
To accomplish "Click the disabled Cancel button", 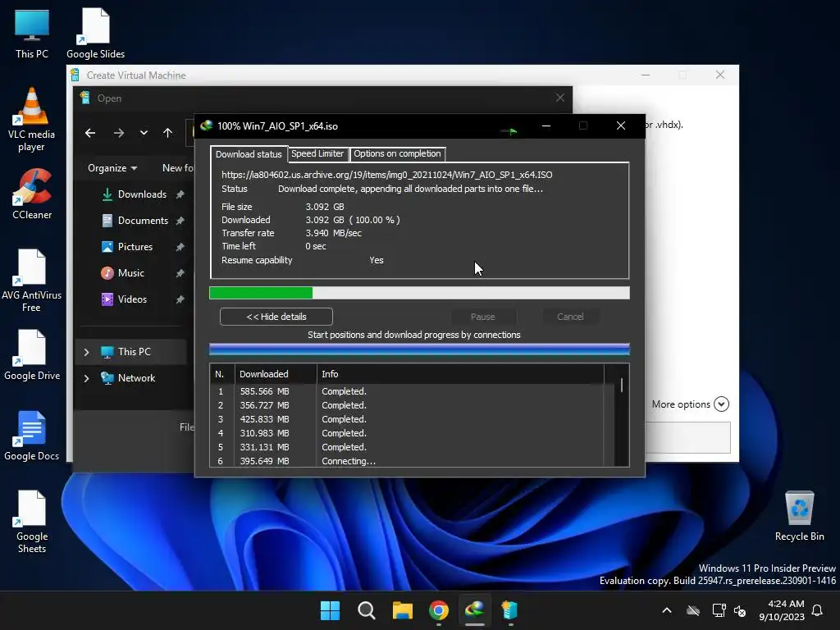I will pyautogui.click(x=570, y=317).
